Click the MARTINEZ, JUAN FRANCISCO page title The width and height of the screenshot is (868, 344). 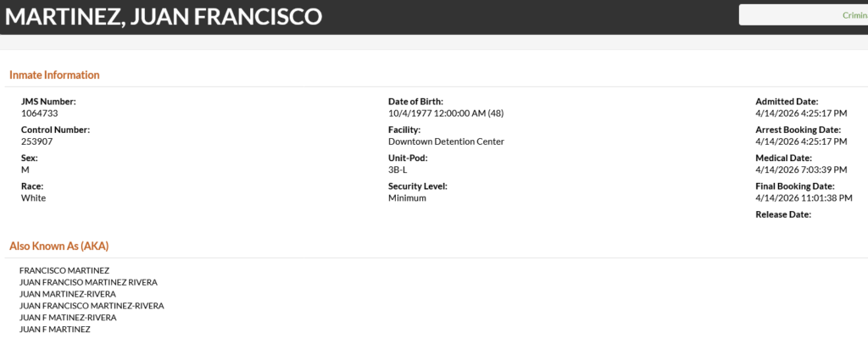point(164,16)
